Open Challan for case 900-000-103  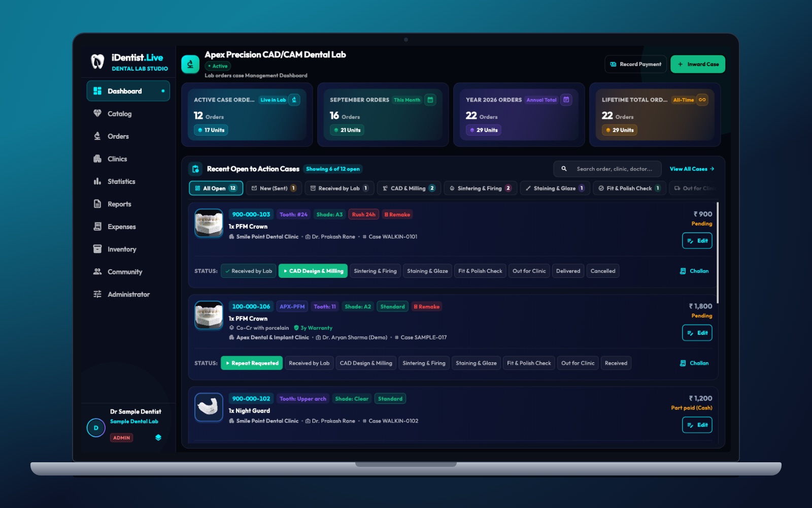(694, 271)
